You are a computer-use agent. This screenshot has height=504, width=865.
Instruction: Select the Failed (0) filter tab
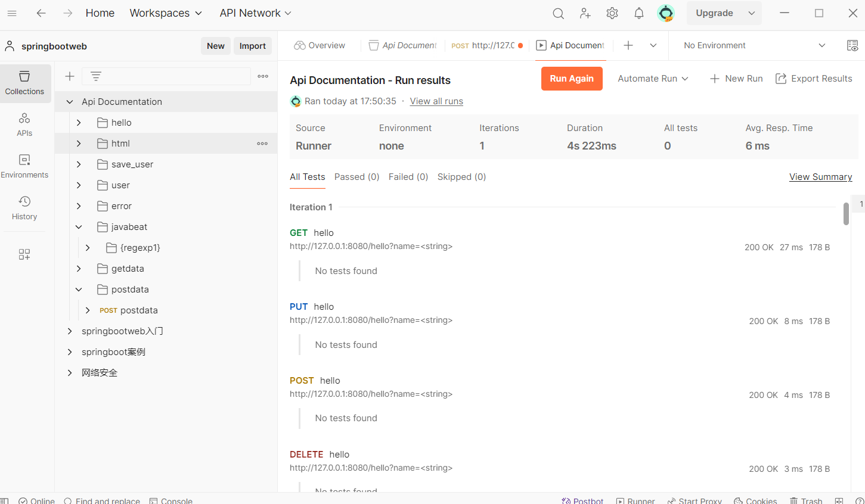tap(408, 177)
